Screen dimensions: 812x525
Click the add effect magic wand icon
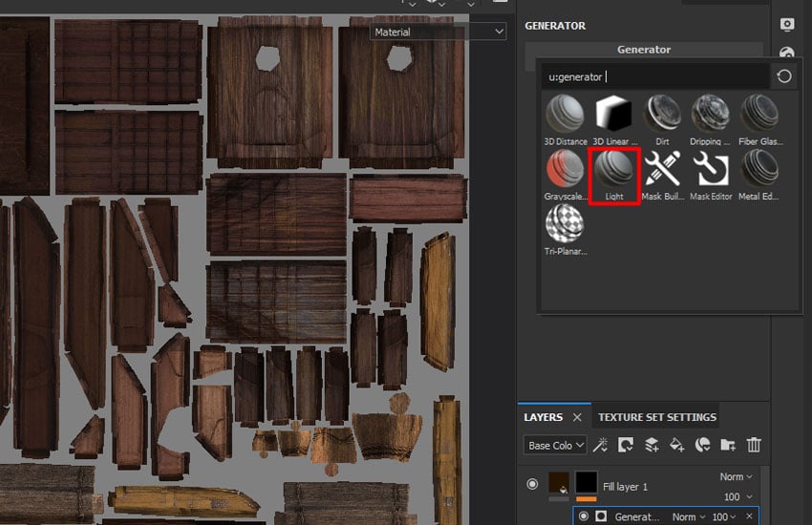pyautogui.click(x=601, y=444)
